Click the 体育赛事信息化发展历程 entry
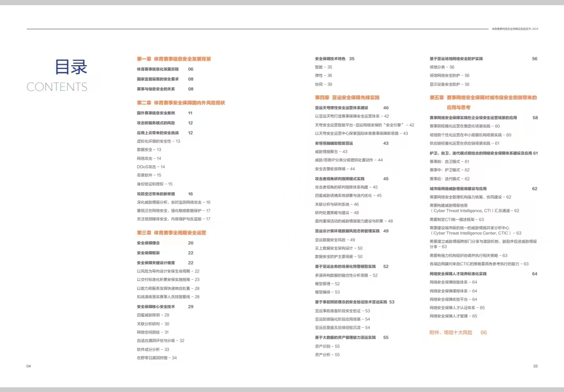This screenshot has height=392, width=564. (x=158, y=69)
